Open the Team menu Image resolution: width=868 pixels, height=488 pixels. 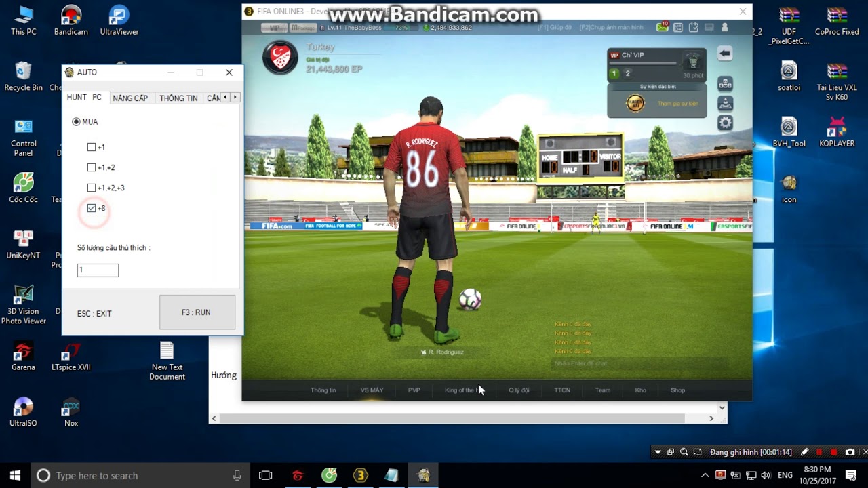point(603,390)
